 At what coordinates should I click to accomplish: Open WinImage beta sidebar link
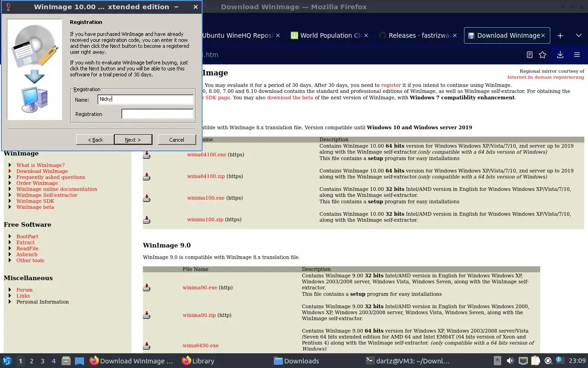click(35, 207)
